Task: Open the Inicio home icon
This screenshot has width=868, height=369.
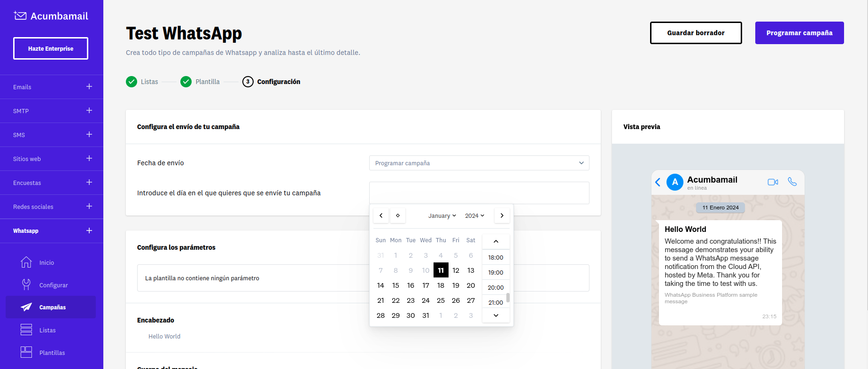Action: (26, 262)
